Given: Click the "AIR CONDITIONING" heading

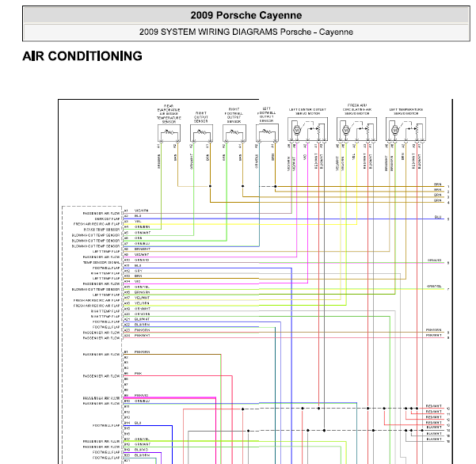Looking at the screenshot, I should point(82,56).
